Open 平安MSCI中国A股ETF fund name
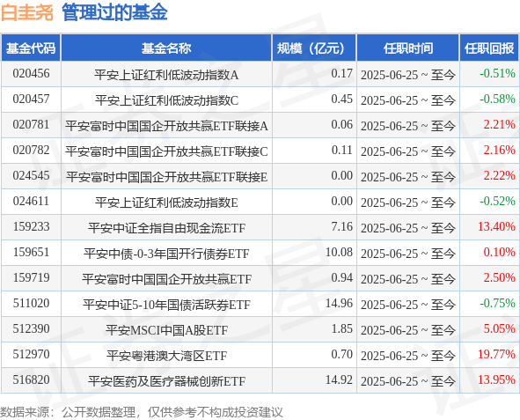 point(166,330)
